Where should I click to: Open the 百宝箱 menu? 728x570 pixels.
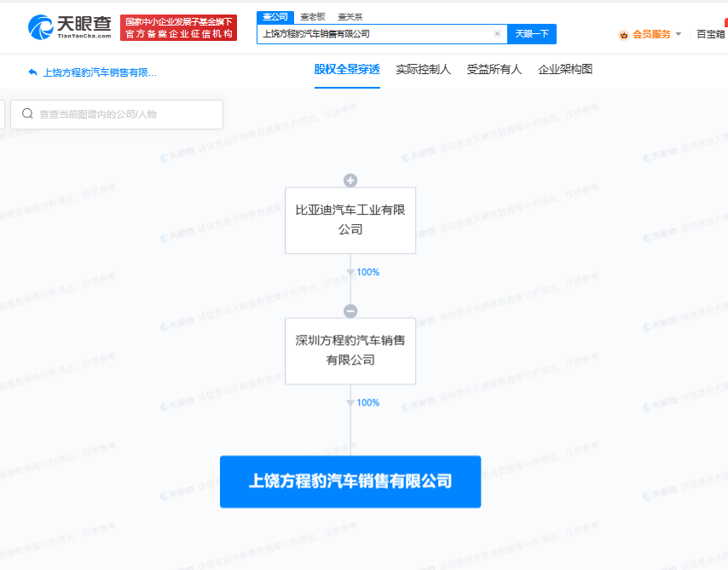tap(711, 34)
